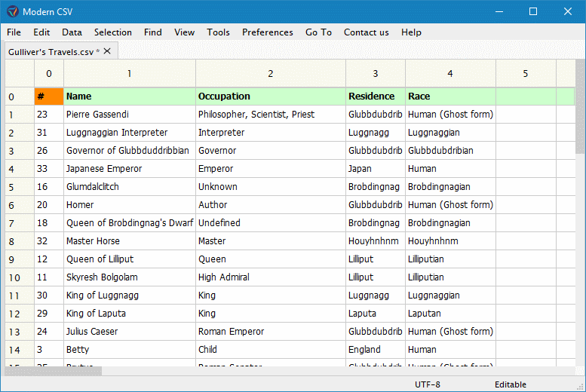Select the 'Glumdalclitch' cell
Viewport: 586px width, 392px height.
(x=130, y=187)
